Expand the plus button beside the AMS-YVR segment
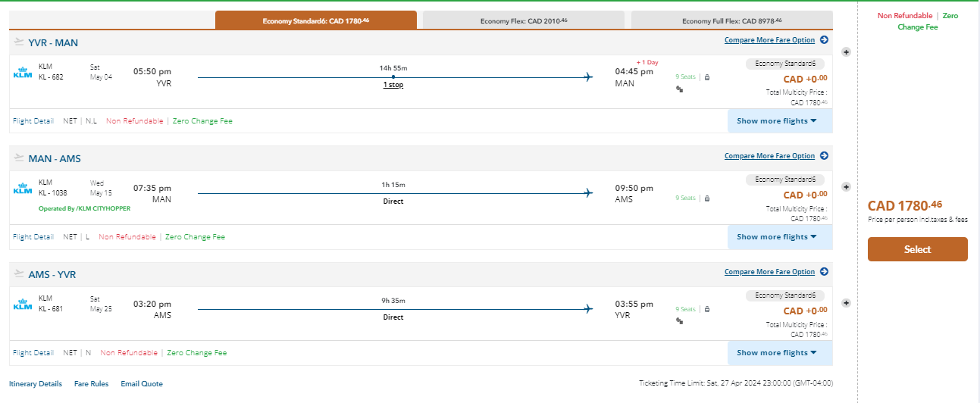This screenshot has height=403, width=980. click(846, 303)
